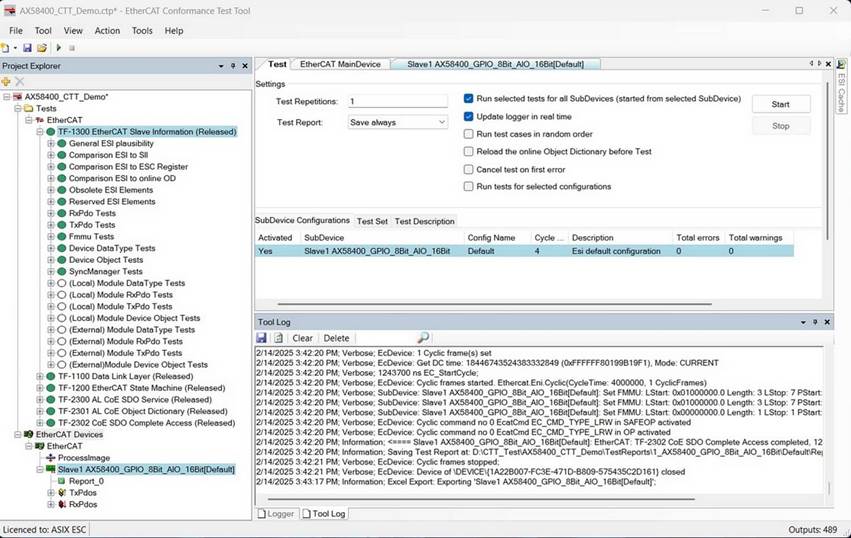
Task: Close the document tab area with X
Action: [x=828, y=64]
